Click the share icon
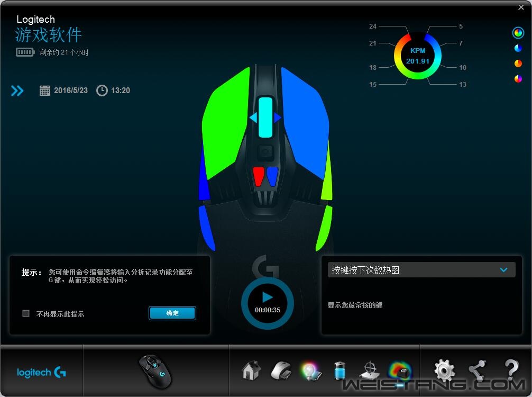532x397 pixels. [477, 371]
